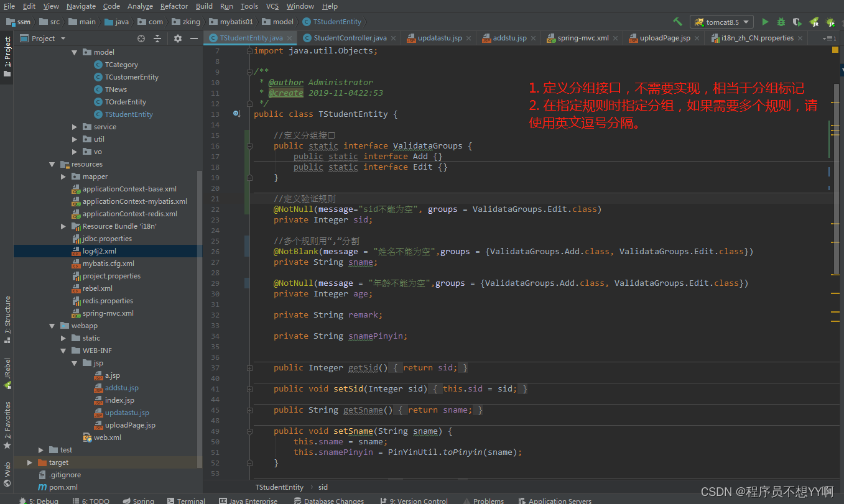Collapse all in Project panel icon
The width and height of the screenshot is (844, 504).
pyautogui.click(x=157, y=39)
